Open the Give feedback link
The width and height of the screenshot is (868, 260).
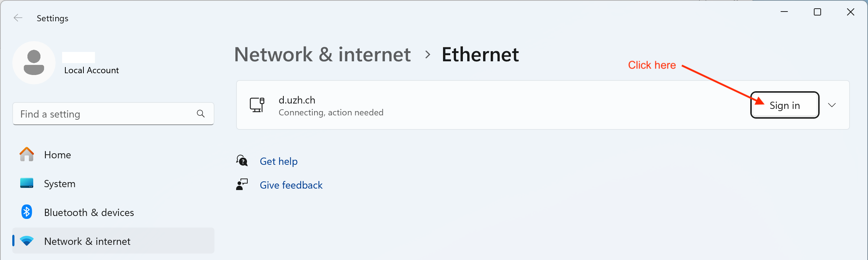(x=291, y=185)
